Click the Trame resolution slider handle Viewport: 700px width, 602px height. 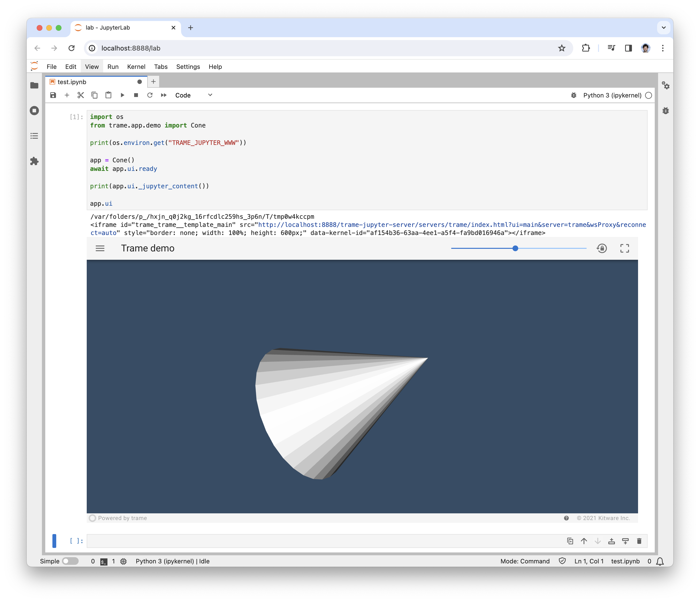pyautogui.click(x=515, y=248)
